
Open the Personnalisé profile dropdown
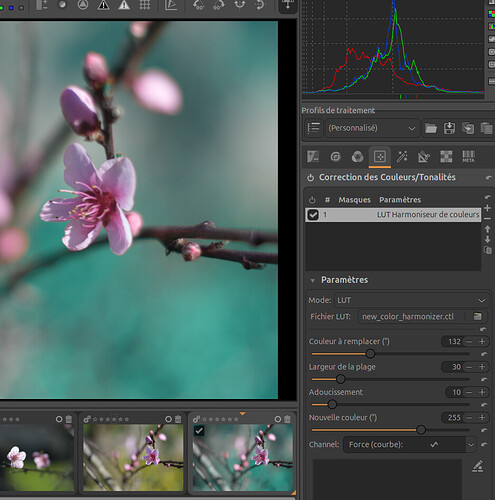point(372,128)
